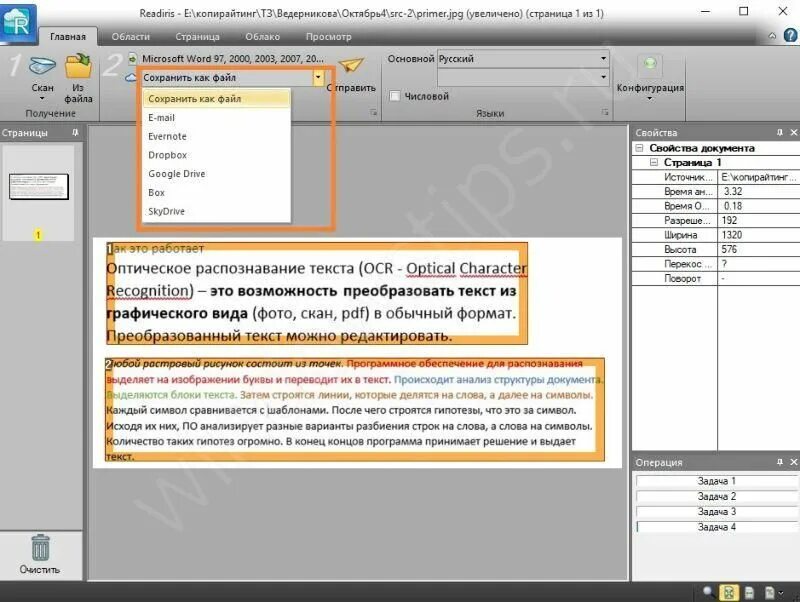Viewport: 800px width, 602px height.
Task: Choose E-mail in the dropdown list
Action: point(216,118)
